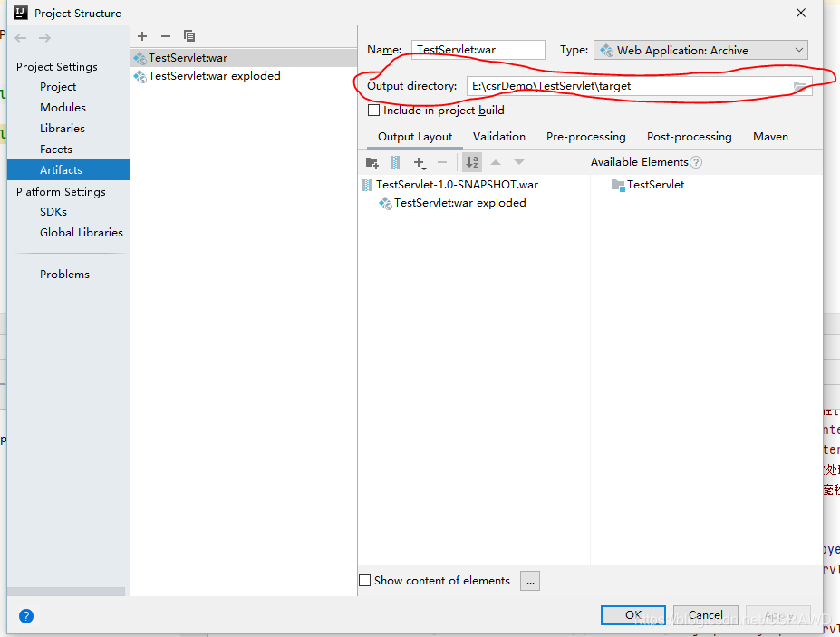Screen dimensions: 840x637
Task: Close the Project Structure dialog
Action: 801,13
